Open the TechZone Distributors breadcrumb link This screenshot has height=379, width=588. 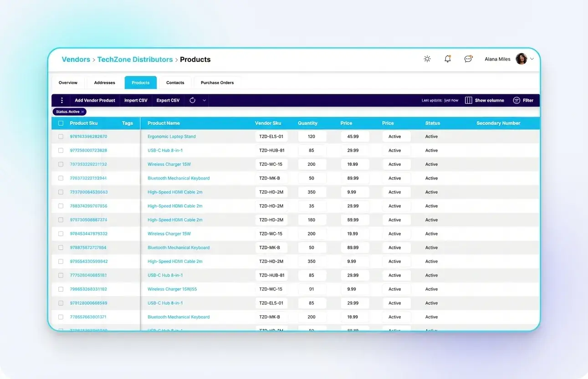point(135,59)
